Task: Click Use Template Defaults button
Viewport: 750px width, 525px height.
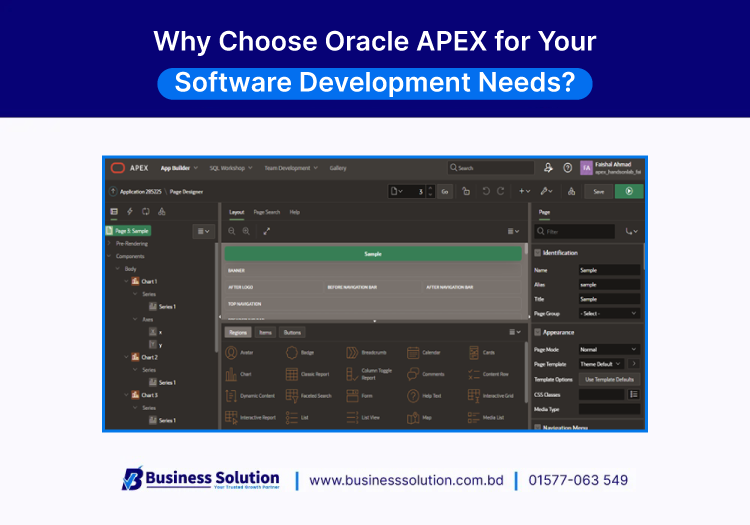Action: tap(609, 379)
